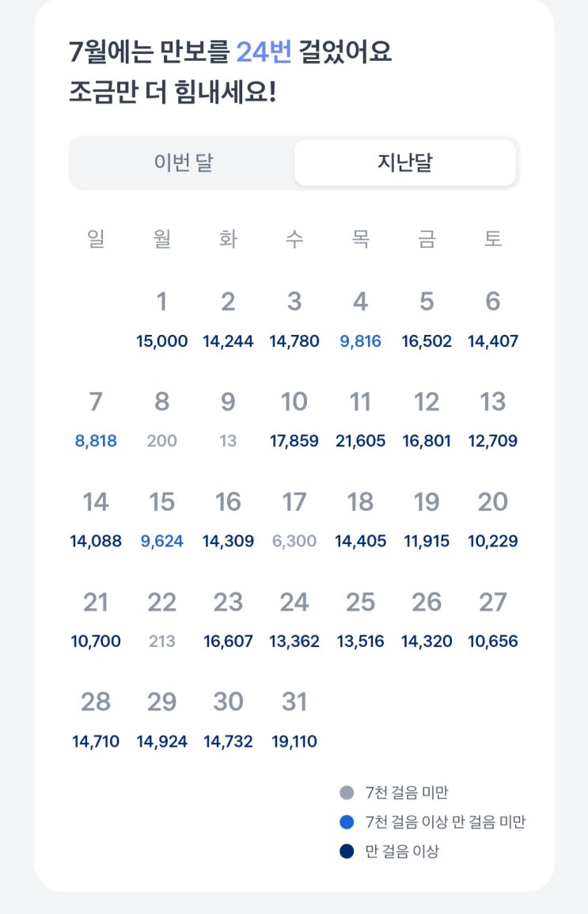588x914 pixels.
Task: Click the highlighted 24번 count in heading
Action: (264, 52)
